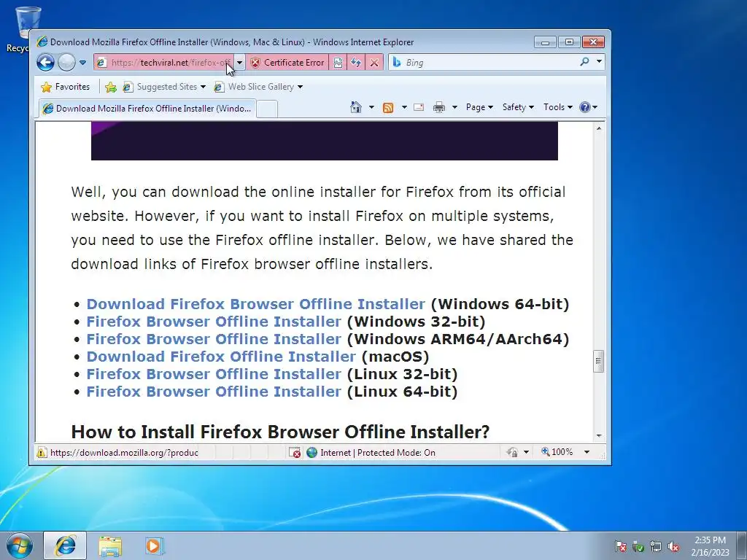Expand the feeds dropdown arrow

point(404,107)
